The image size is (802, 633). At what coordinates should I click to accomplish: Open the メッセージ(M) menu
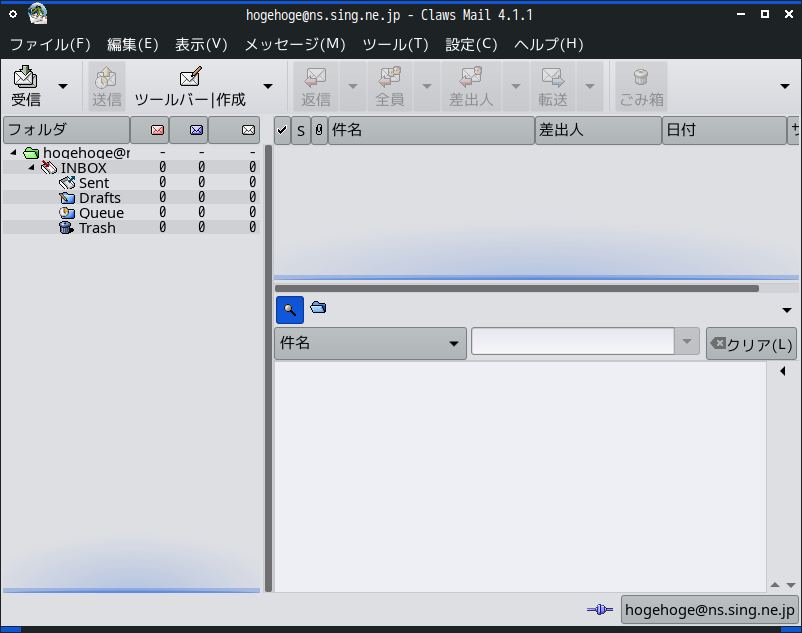(295, 44)
